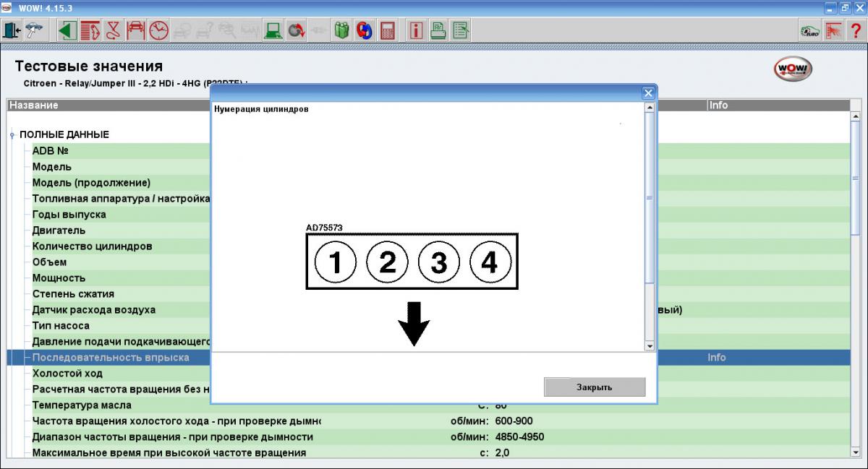
Task: Close the cylinder numbering dialog with X
Action: [648, 93]
